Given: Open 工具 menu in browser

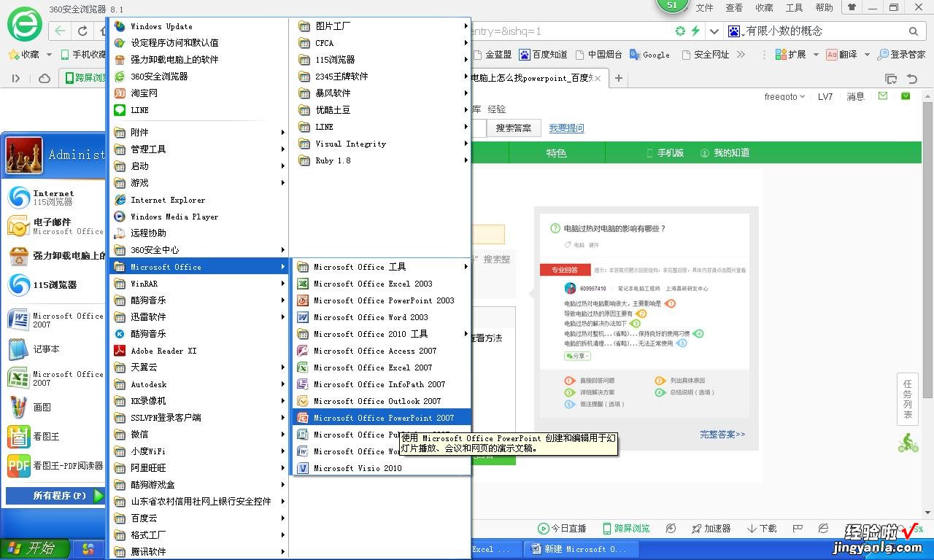Looking at the screenshot, I should pos(794,8).
